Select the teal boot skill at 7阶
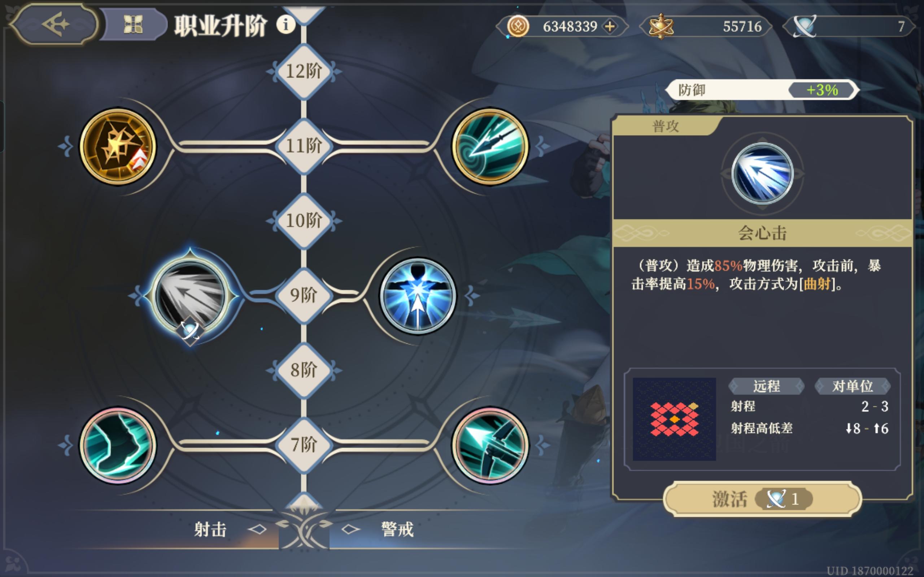The image size is (924, 577). (x=118, y=445)
